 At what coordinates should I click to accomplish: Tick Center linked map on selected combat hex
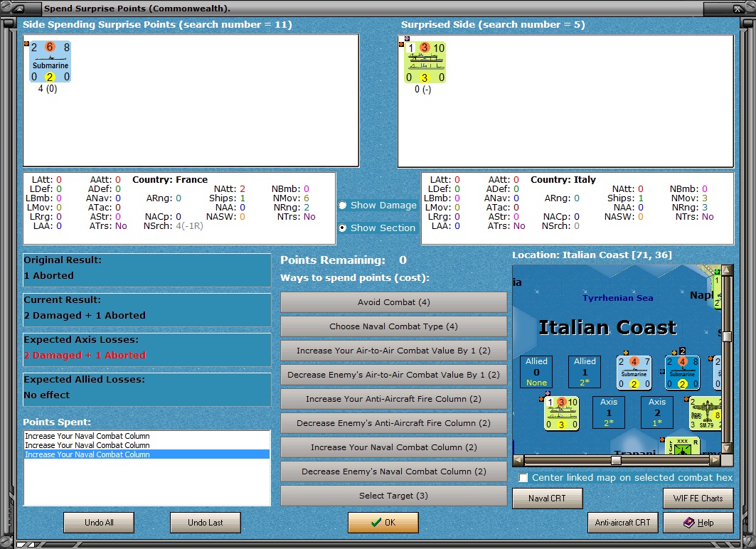(x=523, y=478)
